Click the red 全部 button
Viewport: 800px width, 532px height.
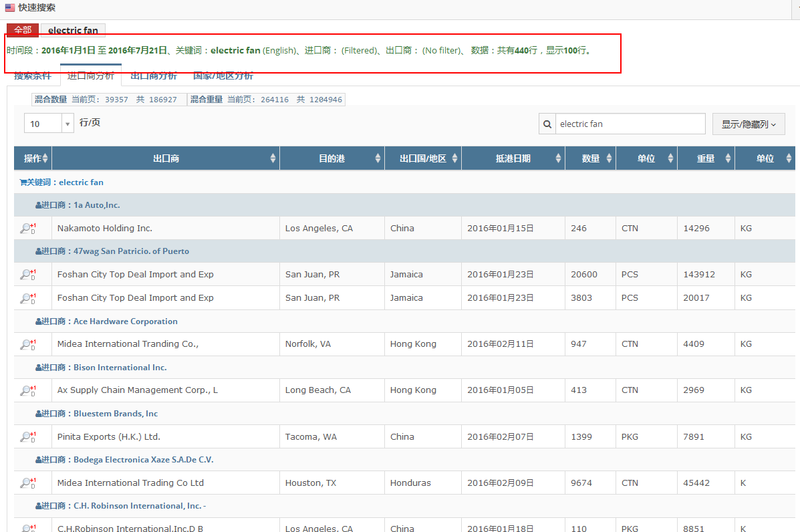point(23,30)
